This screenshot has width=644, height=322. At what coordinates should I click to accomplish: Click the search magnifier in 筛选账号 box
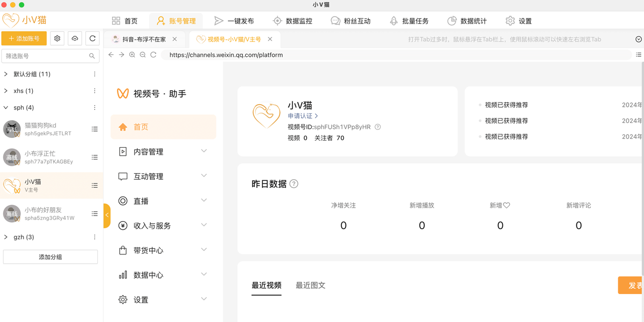point(92,56)
